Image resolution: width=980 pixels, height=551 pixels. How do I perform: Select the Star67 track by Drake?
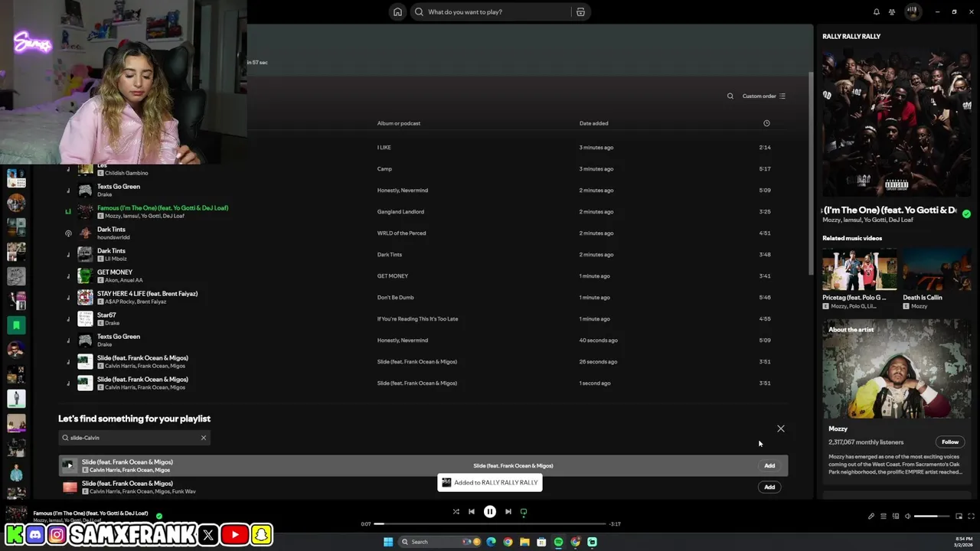point(423,318)
